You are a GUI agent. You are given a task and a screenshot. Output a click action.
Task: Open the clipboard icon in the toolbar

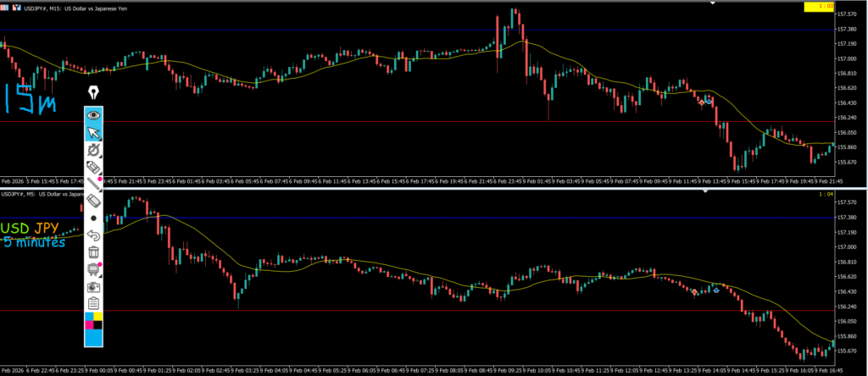(x=93, y=303)
